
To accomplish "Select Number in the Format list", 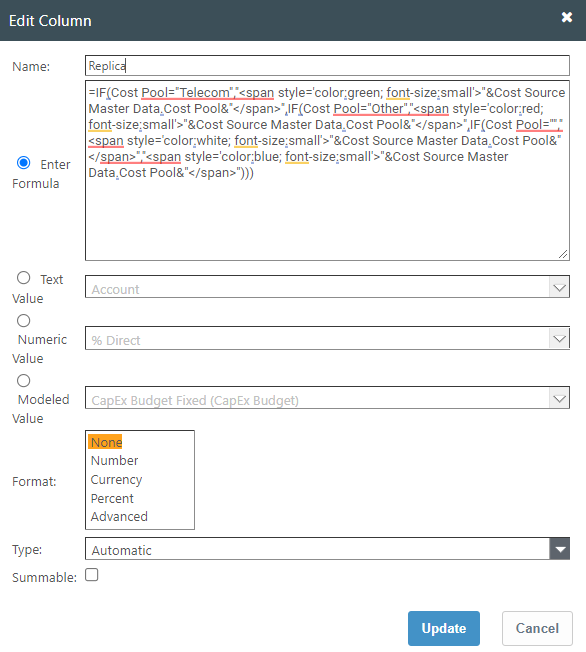I will pos(114,460).
